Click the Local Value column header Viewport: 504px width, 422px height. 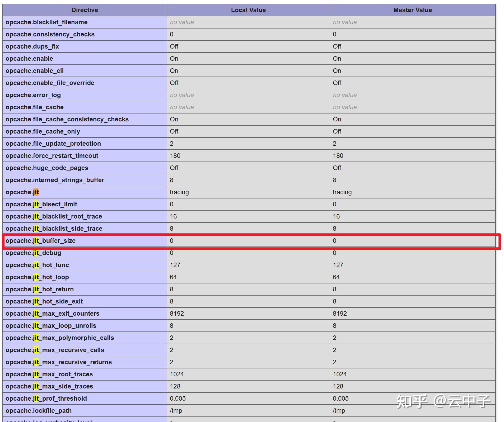pyautogui.click(x=248, y=10)
